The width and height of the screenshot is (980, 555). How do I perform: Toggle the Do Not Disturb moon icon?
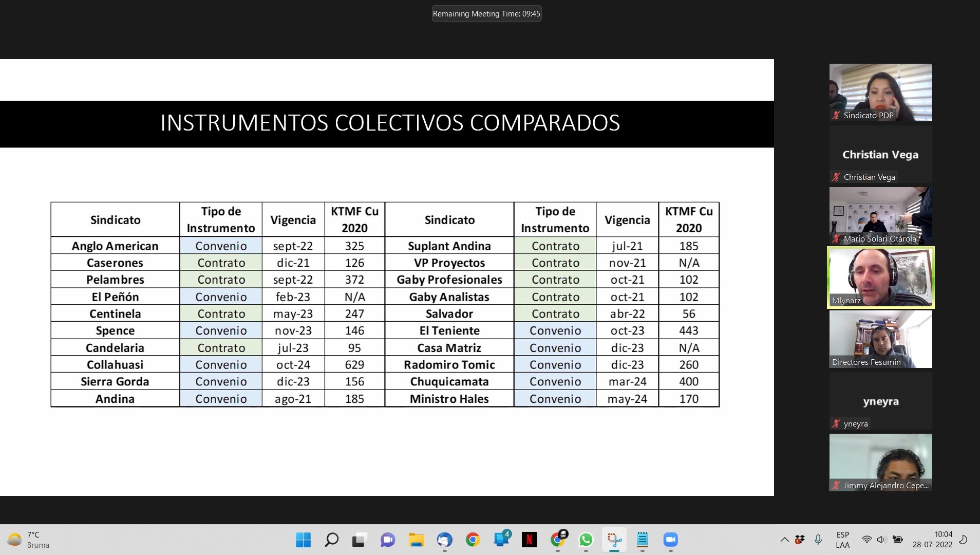coord(964,540)
